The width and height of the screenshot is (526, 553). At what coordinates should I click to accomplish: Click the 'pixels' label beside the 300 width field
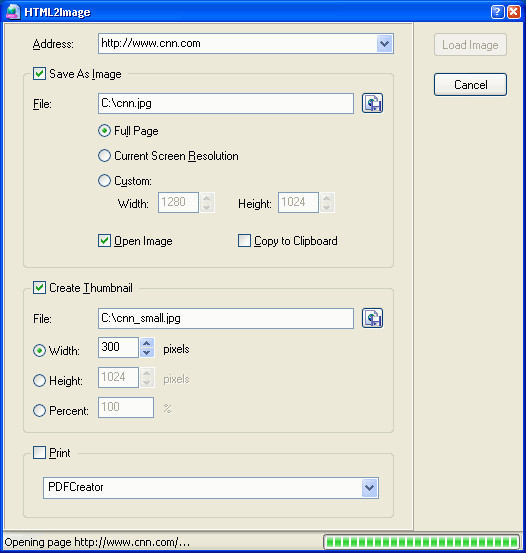pyautogui.click(x=176, y=349)
